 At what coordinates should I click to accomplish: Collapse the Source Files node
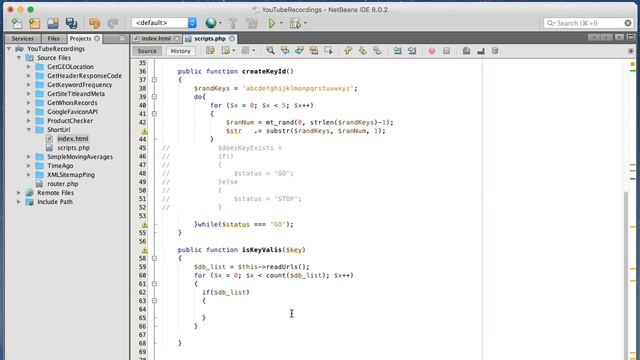[x=19, y=58]
